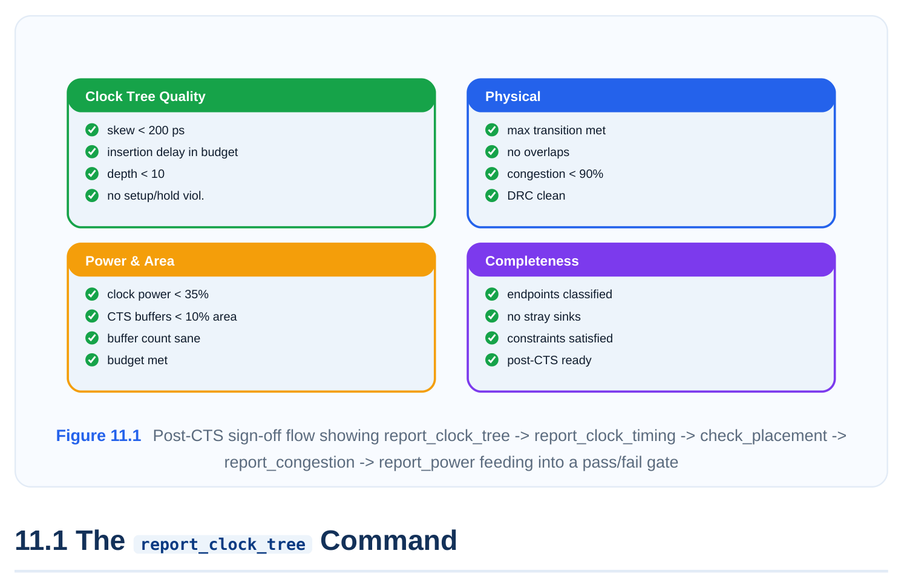Click the check beside buffer count sane
Screen dimensions: 904x588
point(92,338)
